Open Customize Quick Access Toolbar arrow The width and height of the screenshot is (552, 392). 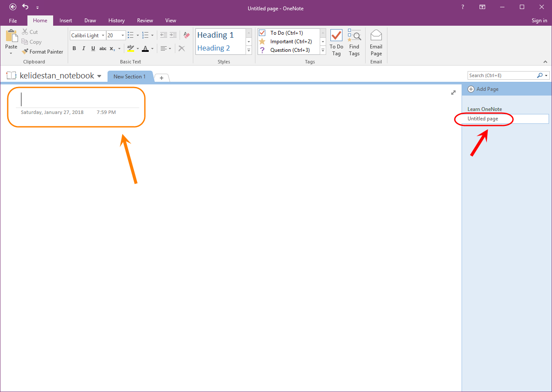(x=37, y=7)
